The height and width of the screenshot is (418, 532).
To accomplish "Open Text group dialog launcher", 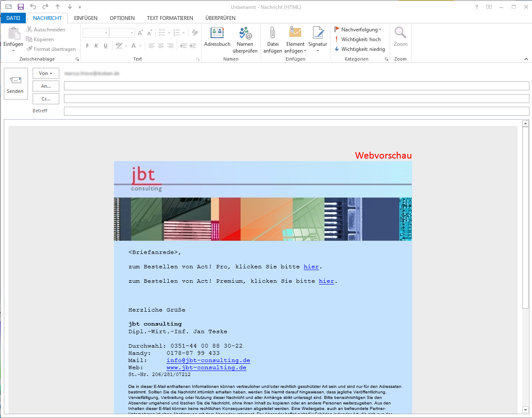I will tap(198, 59).
